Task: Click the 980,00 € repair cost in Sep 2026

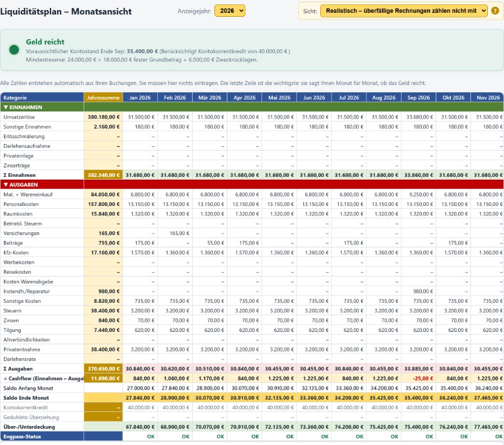Action: [x=423, y=292]
